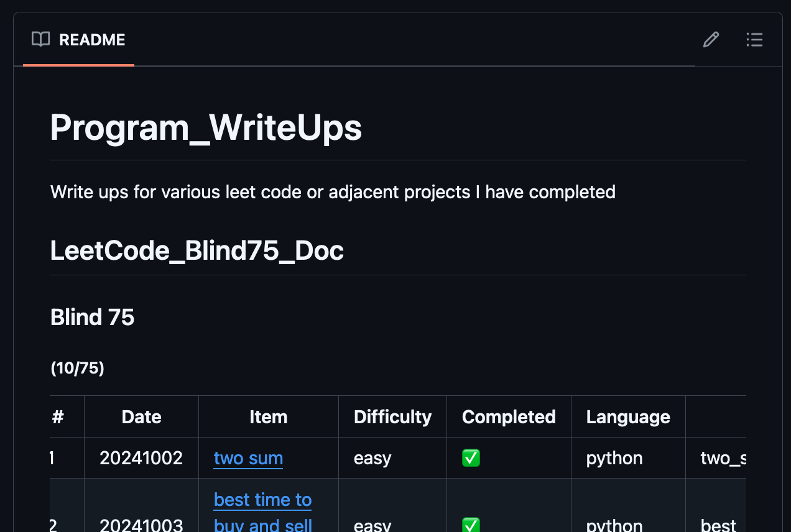Screen dimensions: 791x532
Task: Open the README outline list icon
Action: coord(754,40)
